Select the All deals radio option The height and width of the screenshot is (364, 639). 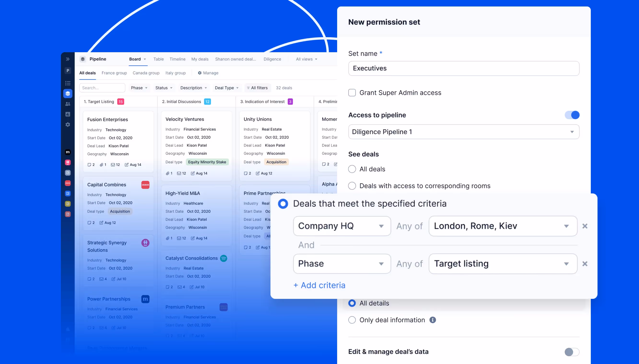click(352, 169)
